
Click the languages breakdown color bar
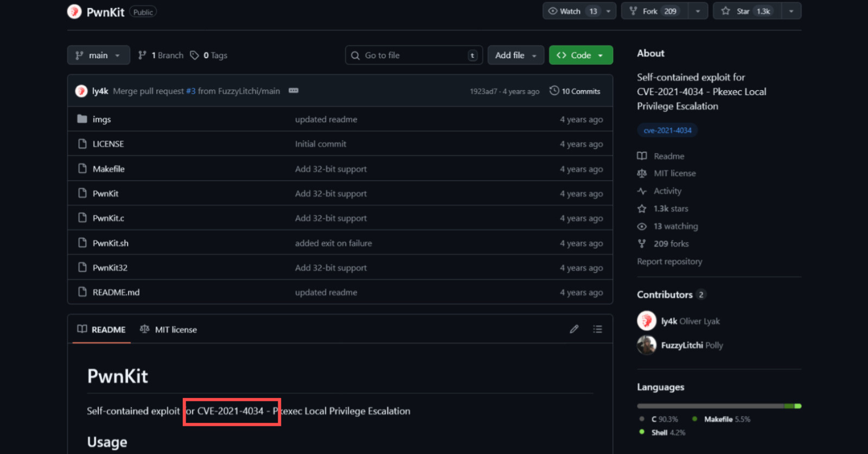(718, 406)
